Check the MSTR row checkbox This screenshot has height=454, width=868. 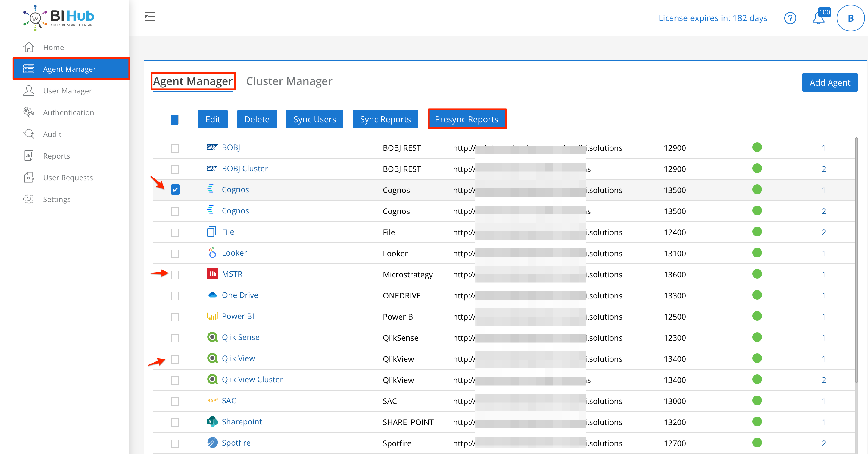point(175,275)
